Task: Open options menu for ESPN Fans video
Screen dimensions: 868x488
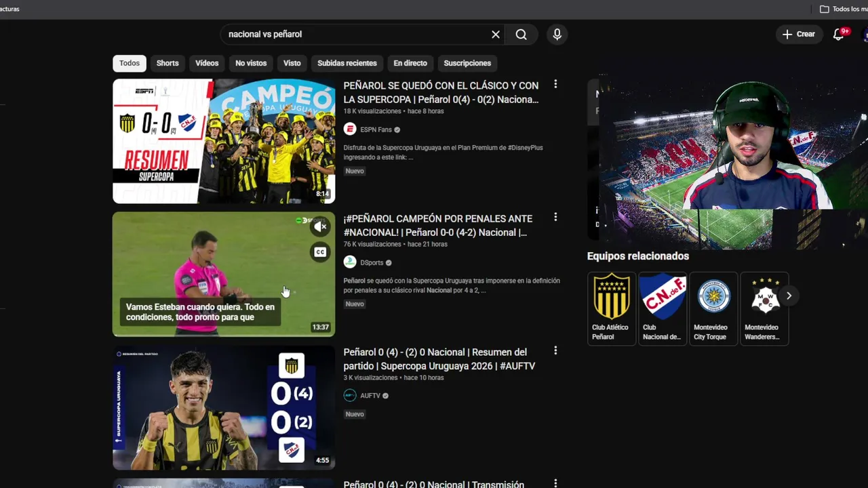Action: (x=555, y=85)
